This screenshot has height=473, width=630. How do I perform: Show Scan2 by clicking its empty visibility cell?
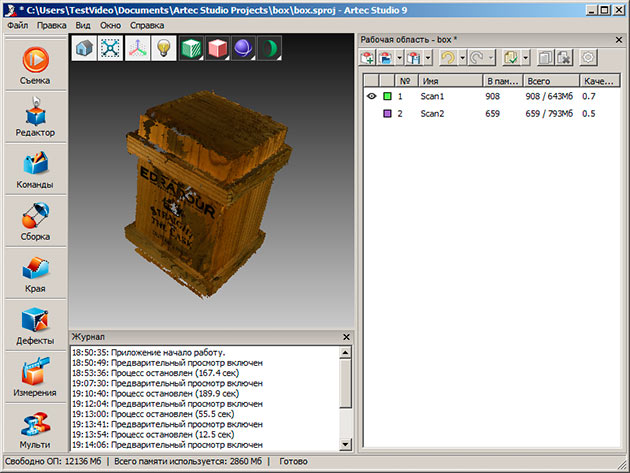coord(369,114)
